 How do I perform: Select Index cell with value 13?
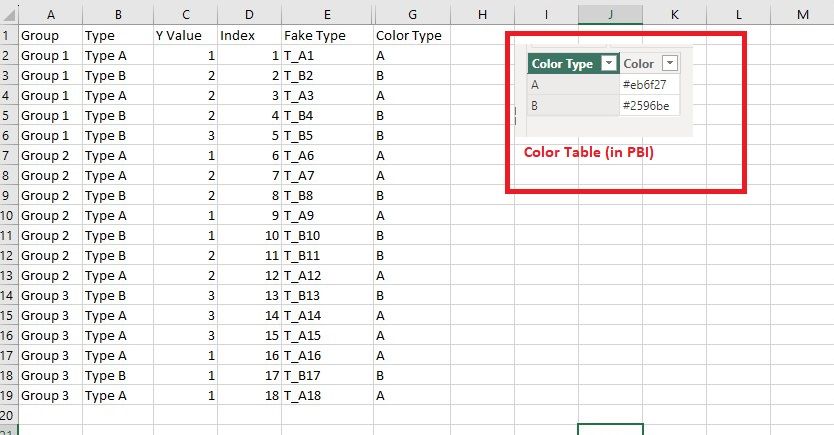click(x=249, y=296)
